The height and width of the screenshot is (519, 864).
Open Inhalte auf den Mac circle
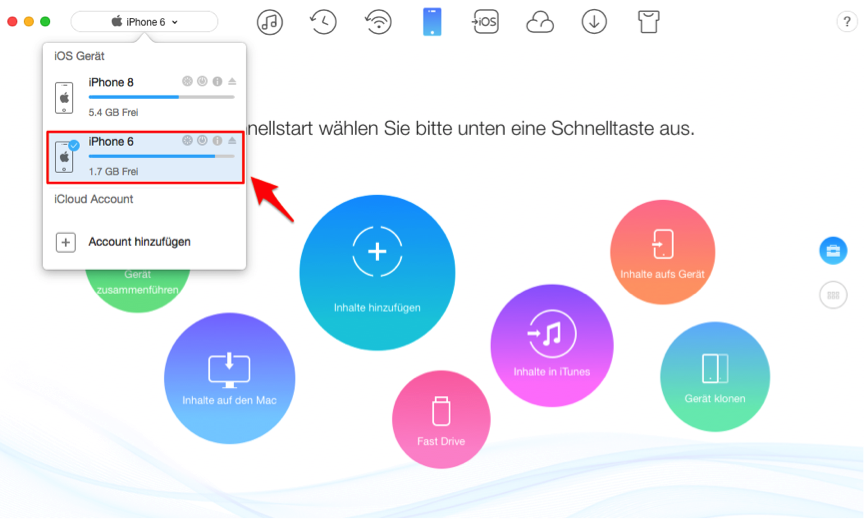[x=230, y=379]
